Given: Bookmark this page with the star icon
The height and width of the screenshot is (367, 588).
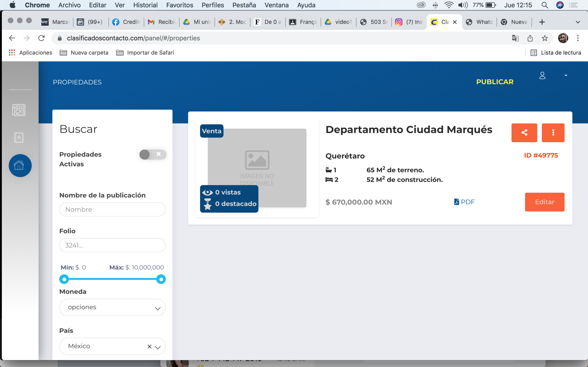Looking at the screenshot, I should (545, 38).
